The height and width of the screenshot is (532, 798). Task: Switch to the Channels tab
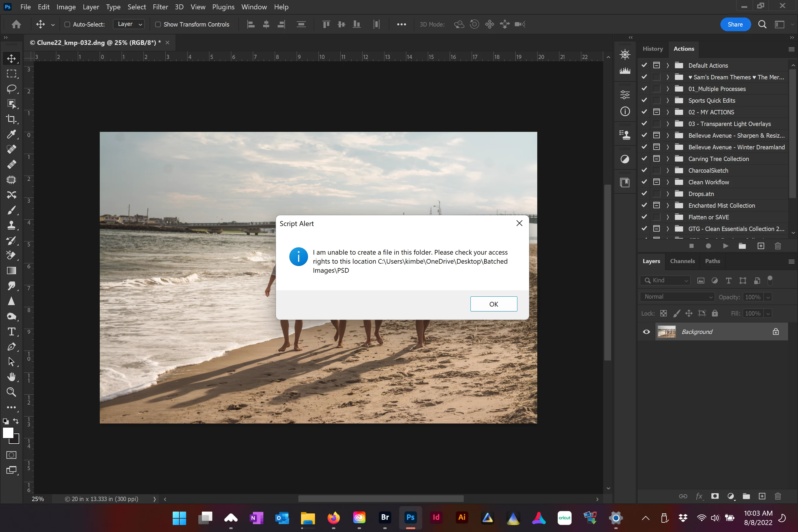tap(682, 261)
